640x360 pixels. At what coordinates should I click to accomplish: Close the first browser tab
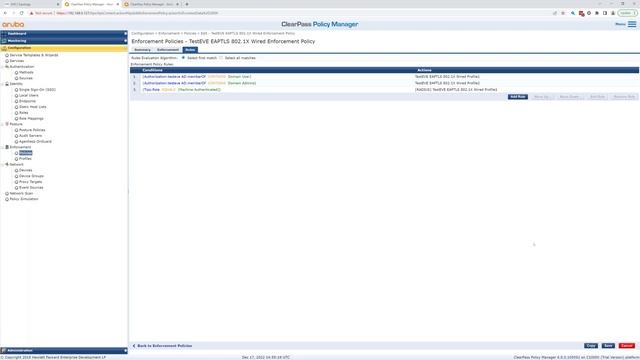58,4
